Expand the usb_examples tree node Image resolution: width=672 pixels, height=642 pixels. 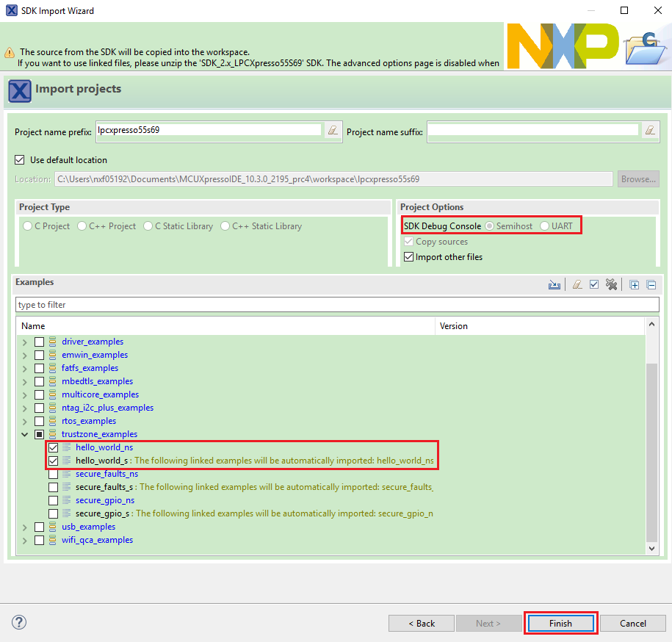(25, 527)
